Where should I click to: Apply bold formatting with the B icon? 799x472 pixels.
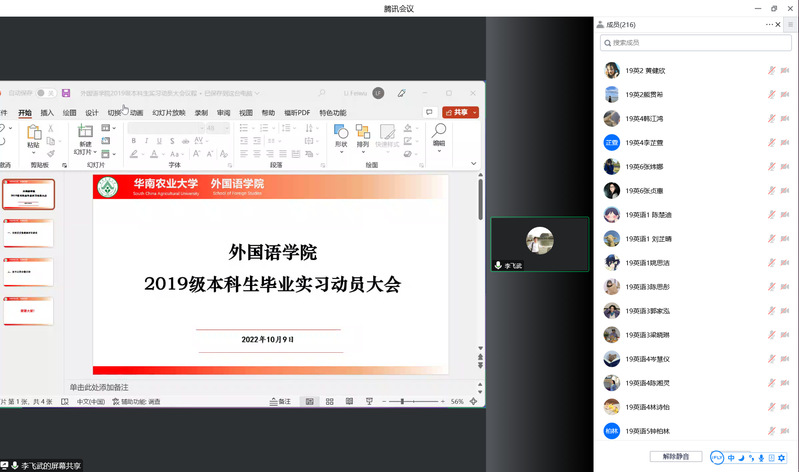click(x=134, y=141)
